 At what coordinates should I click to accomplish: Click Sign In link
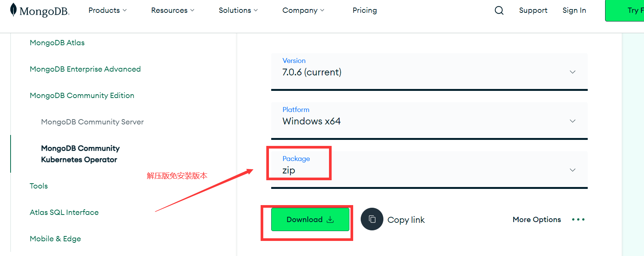coord(574,10)
